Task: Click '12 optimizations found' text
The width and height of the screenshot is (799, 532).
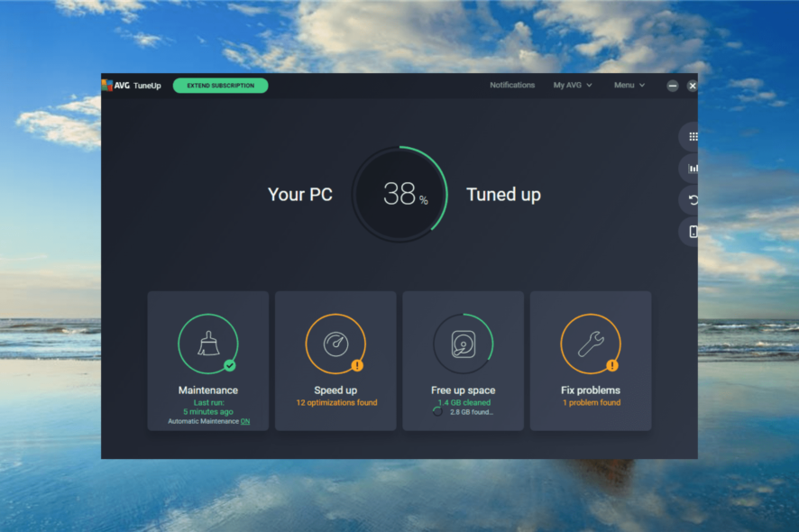Action: point(336,402)
